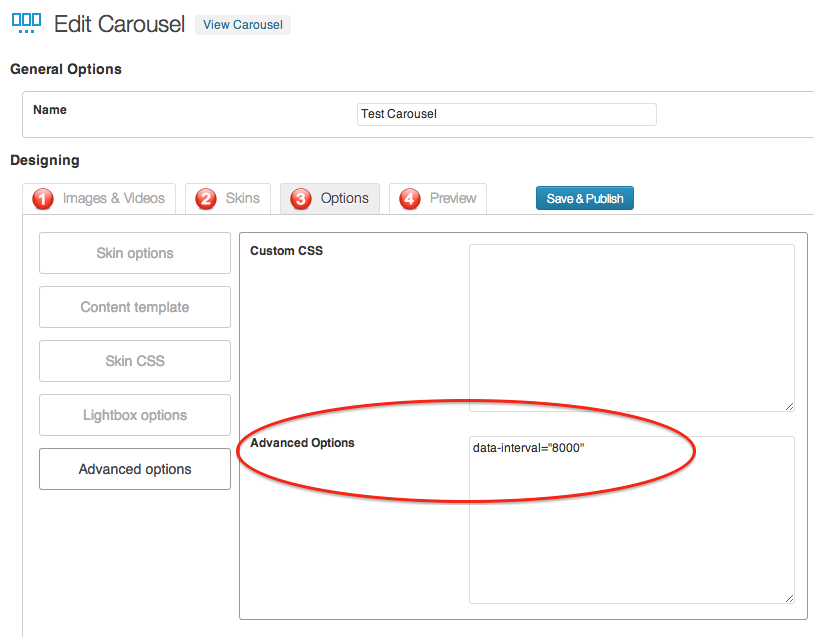Go to the Preview tab
814x637 pixels.
452,198
